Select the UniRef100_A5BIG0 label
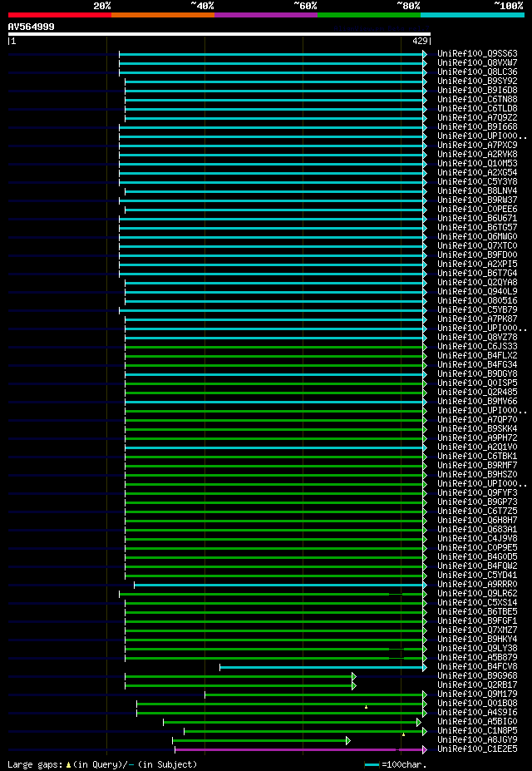The image size is (532, 771). click(x=477, y=722)
